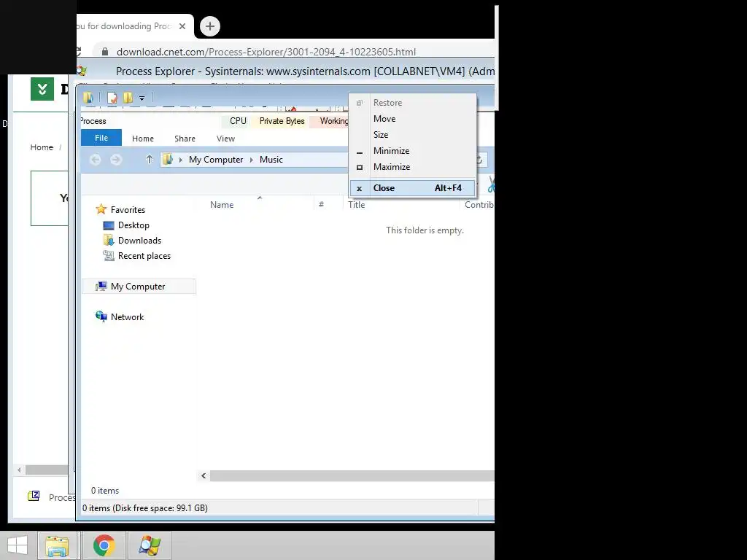The image size is (747, 560).
Task: Switch to the Home ribbon tab
Action: coord(143,139)
